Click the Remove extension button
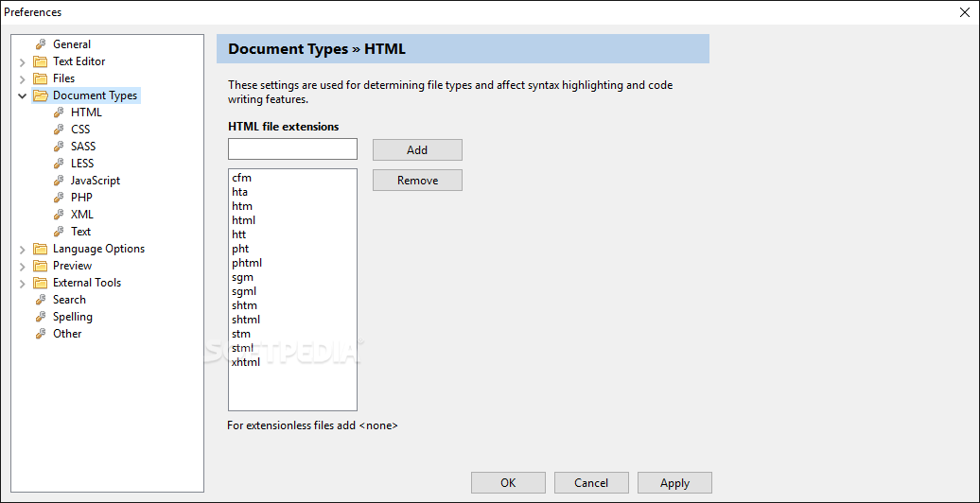Image resolution: width=980 pixels, height=503 pixels. coord(417,181)
